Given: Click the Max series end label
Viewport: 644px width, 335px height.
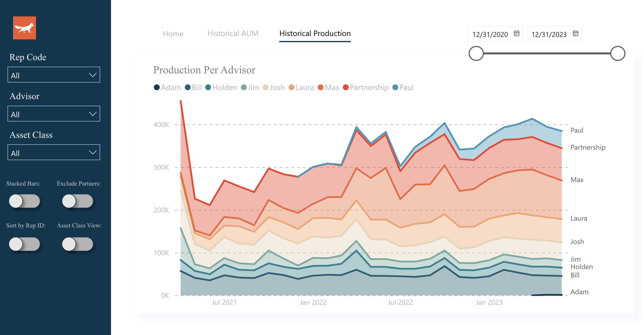Looking at the screenshot, I should click(x=577, y=180).
